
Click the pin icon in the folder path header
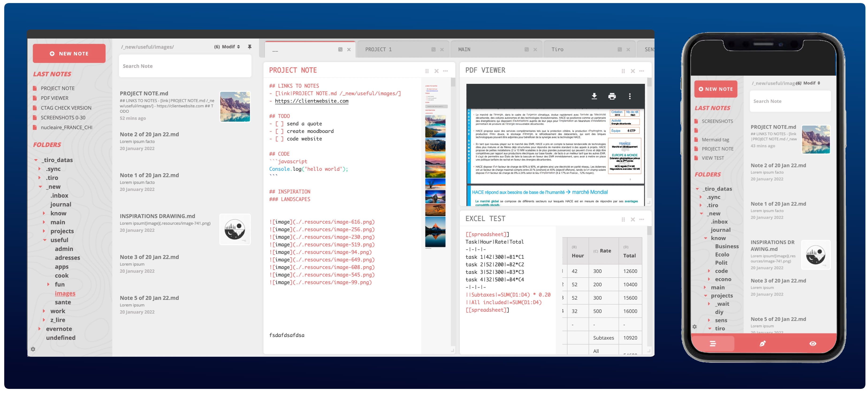250,47
